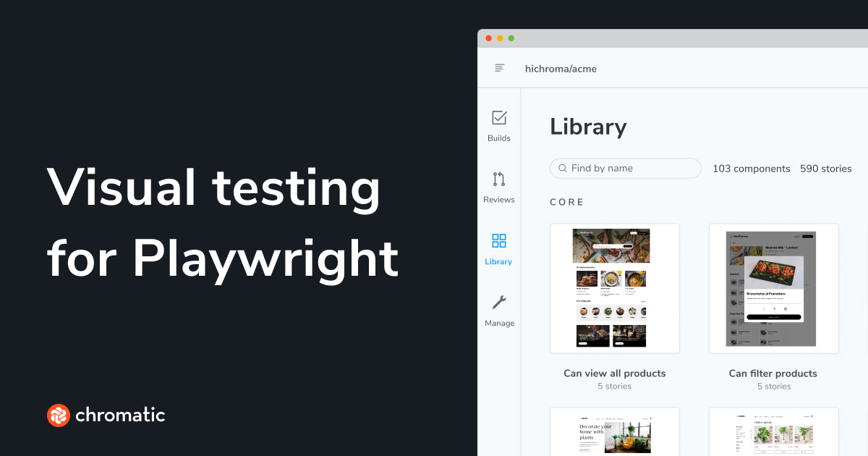Switch to the 103 components view
This screenshot has width=868, height=456.
pyautogui.click(x=751, y=169)
